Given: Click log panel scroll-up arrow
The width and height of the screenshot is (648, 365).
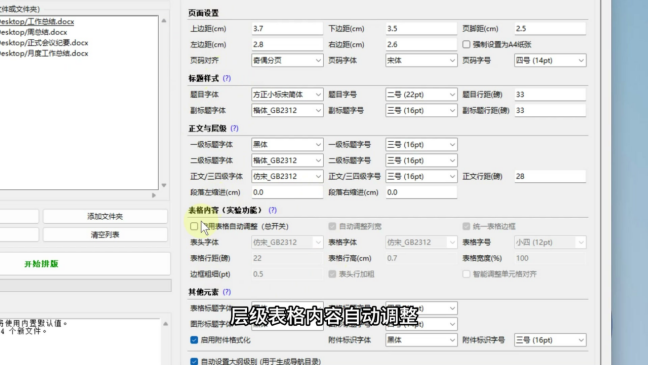Looking at the screenshot, I should 165,324.
